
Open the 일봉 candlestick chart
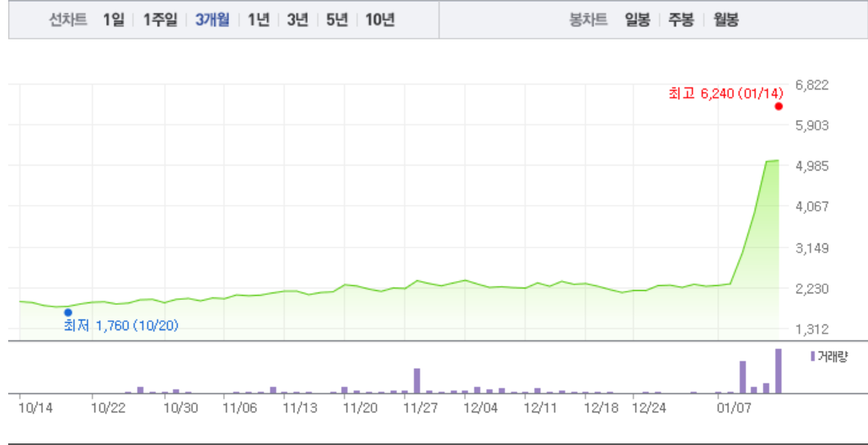(x=638, y=20)
